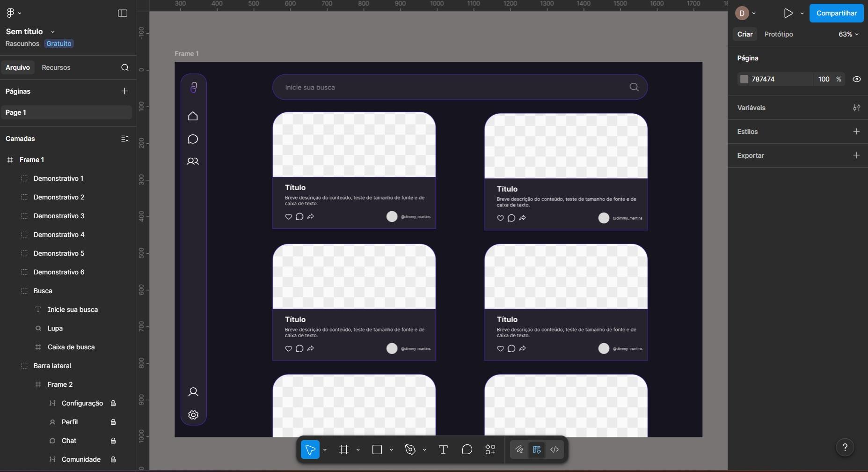Select the Comment tool in toolbar
Viewport: 868px width, 472px height.
coord(467,450)
